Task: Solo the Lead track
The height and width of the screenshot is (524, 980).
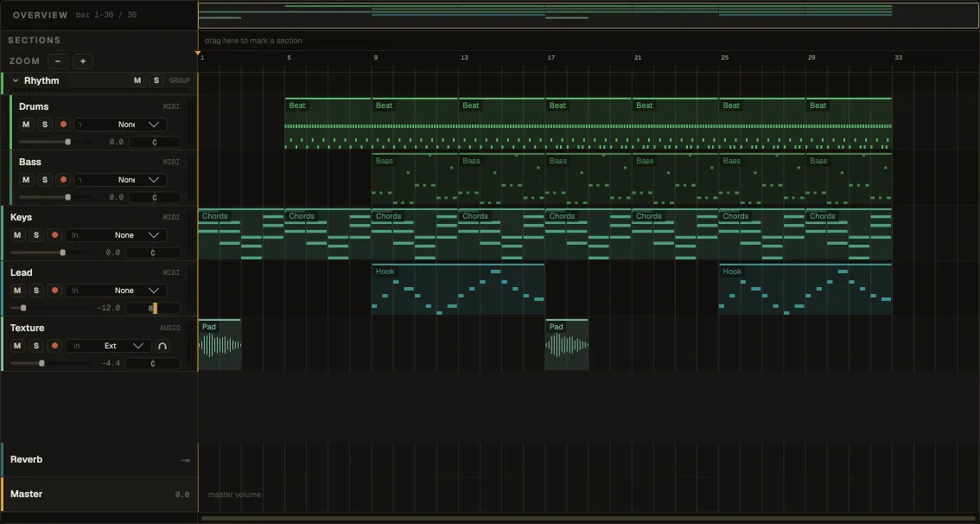Action: pyautogui.click(x=35, y=291)
